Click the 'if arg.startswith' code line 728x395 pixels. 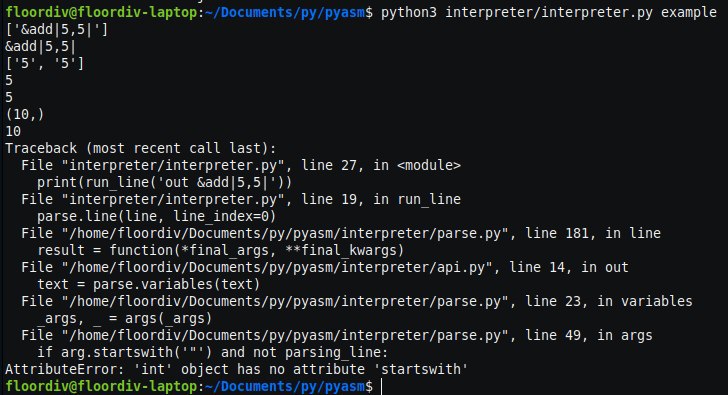[212, 352]
